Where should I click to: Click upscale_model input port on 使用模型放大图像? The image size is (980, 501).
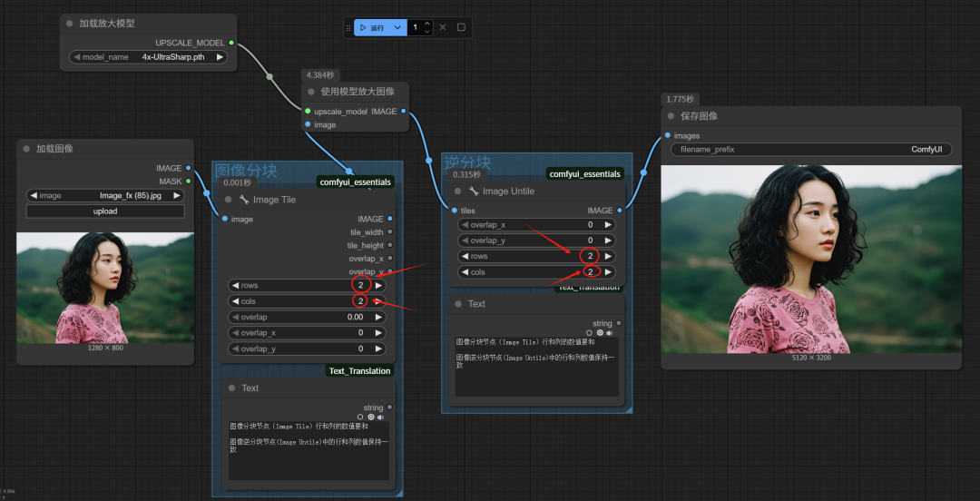[308, 112]
